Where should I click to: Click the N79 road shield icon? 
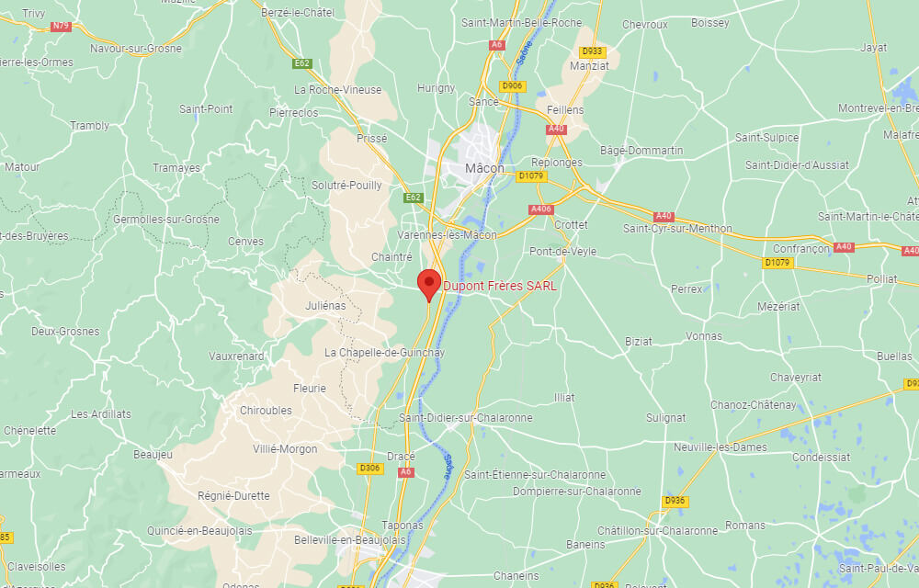tap(61, 27)
